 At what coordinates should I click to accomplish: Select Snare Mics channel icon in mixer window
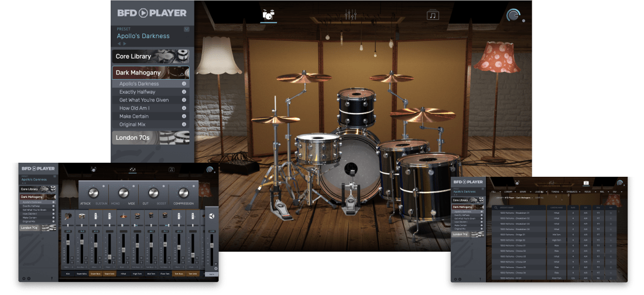pyautogui.click(x=82, y=216)
